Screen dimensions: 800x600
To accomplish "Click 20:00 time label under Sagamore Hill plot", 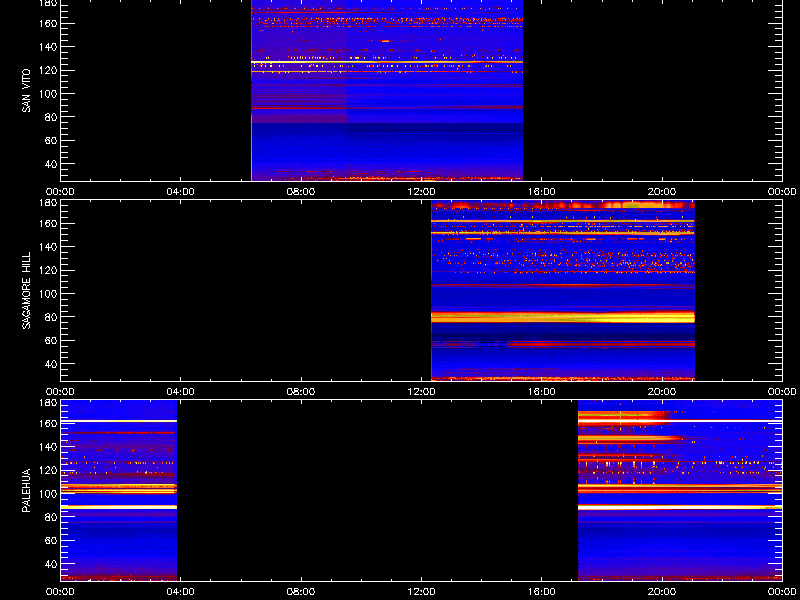I will 662,392.
